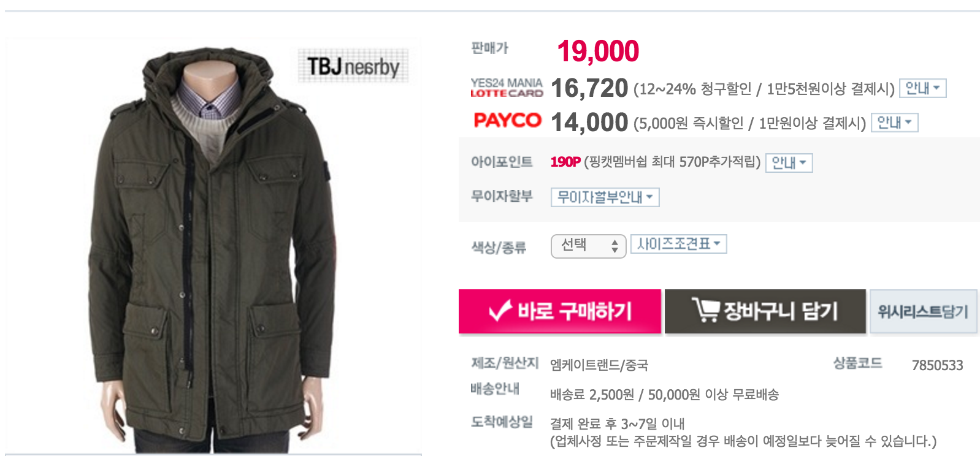Click the stepper arrows on the 선택 combo box
The image size is (980, 456).
(614, 246)
